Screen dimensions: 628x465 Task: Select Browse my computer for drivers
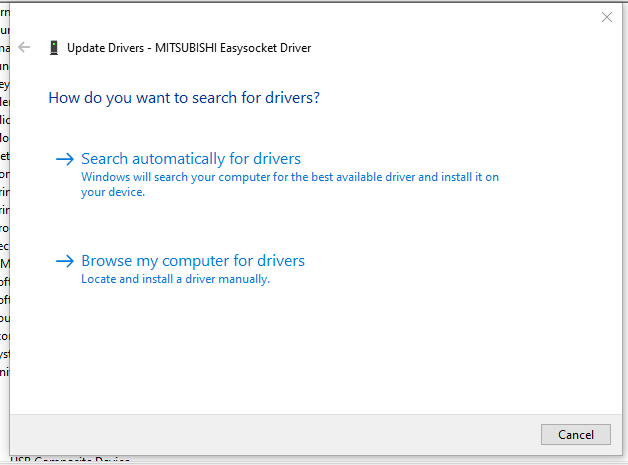coord(193,261)
